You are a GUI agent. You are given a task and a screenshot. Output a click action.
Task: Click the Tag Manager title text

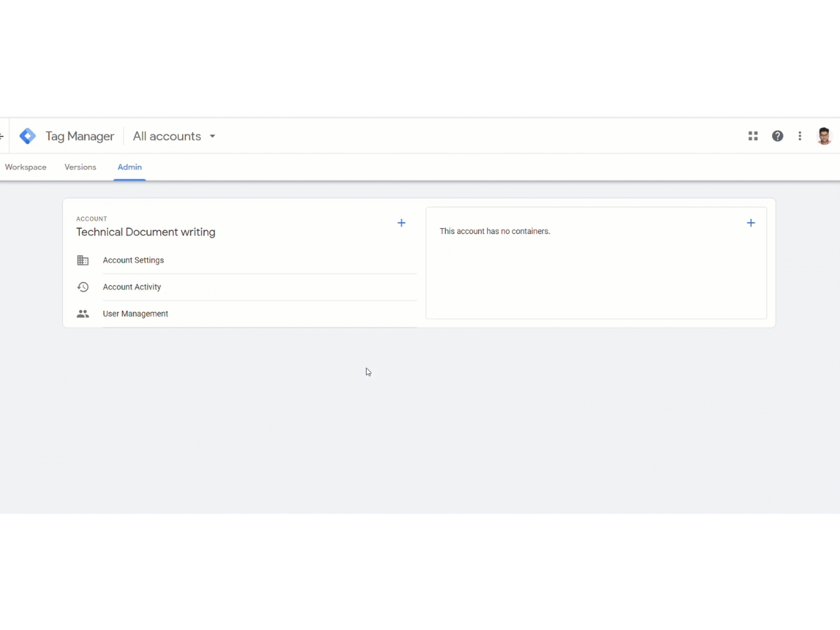pyautogui.click(x=80, y=136)
